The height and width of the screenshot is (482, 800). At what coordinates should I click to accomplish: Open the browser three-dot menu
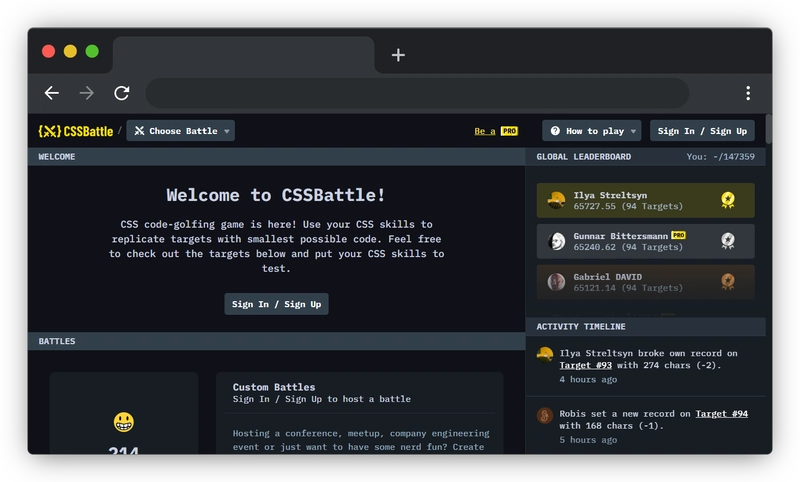coord(748,93)
